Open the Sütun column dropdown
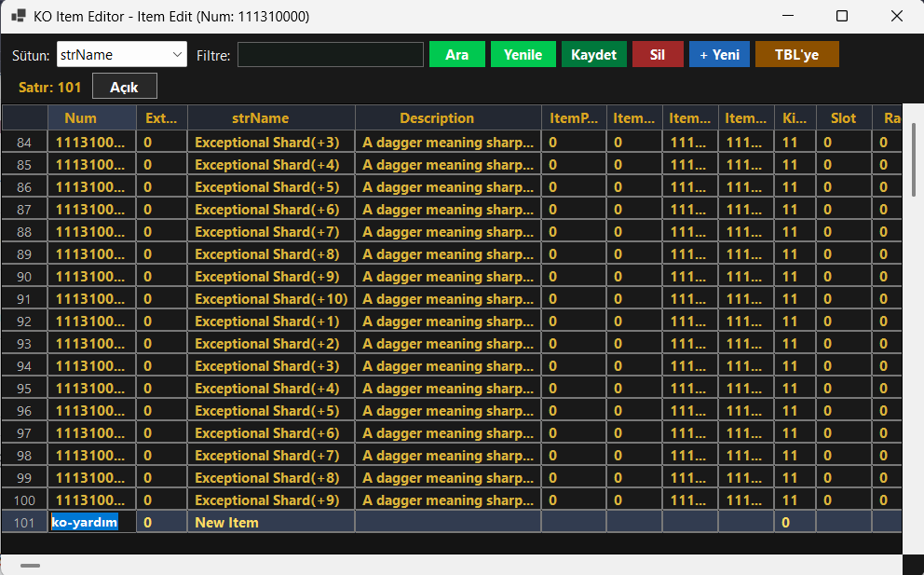 click(x=122, y=54)
